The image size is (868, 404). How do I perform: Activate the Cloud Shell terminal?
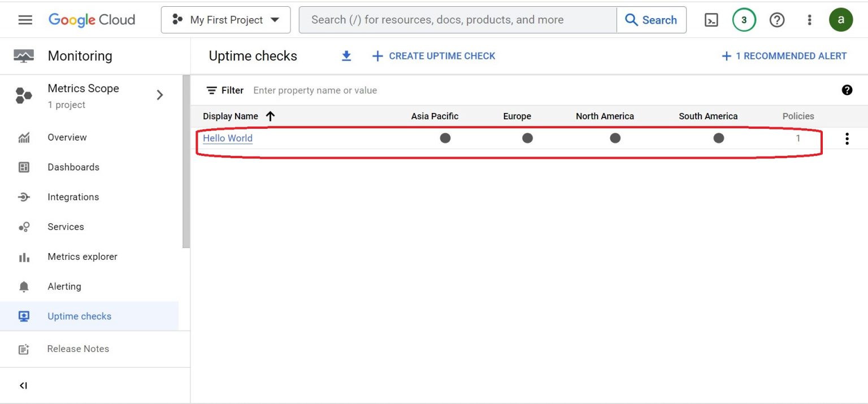coord(711,19)
